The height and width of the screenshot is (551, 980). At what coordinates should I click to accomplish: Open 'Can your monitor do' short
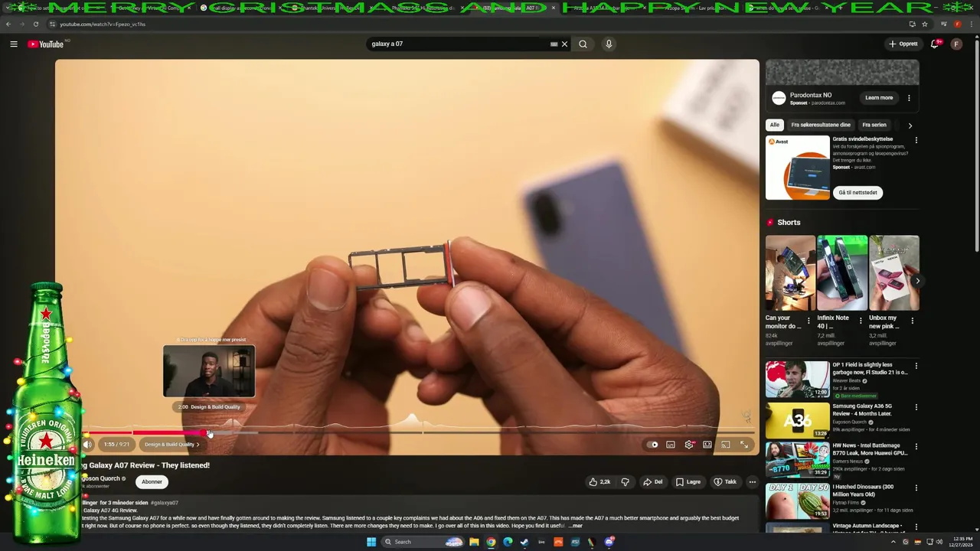click(x=790, y=272)
